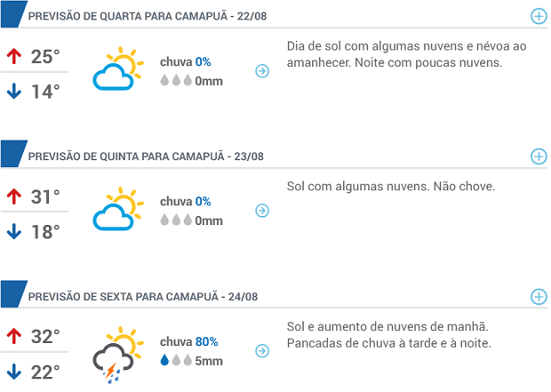Click the blue min-temperature arrow for 22°
Screen dimensions: 551x392
(x=13, y=371)
